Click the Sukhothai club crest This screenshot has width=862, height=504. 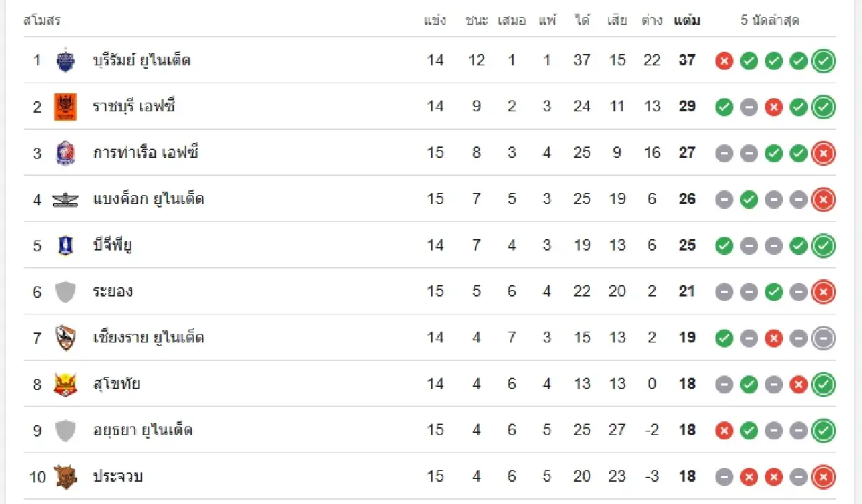coord(65,384)
